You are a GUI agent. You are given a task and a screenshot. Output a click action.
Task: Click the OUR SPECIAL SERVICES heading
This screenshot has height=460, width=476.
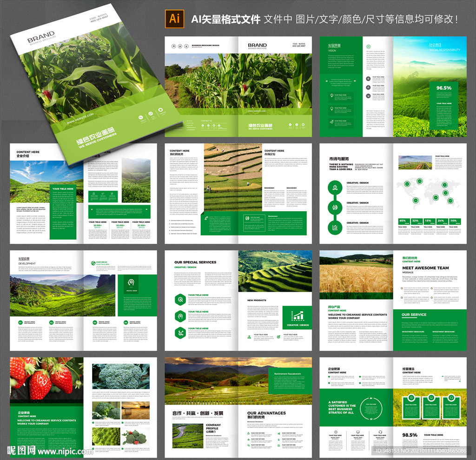pyautogui.click(x=195, y=262)
